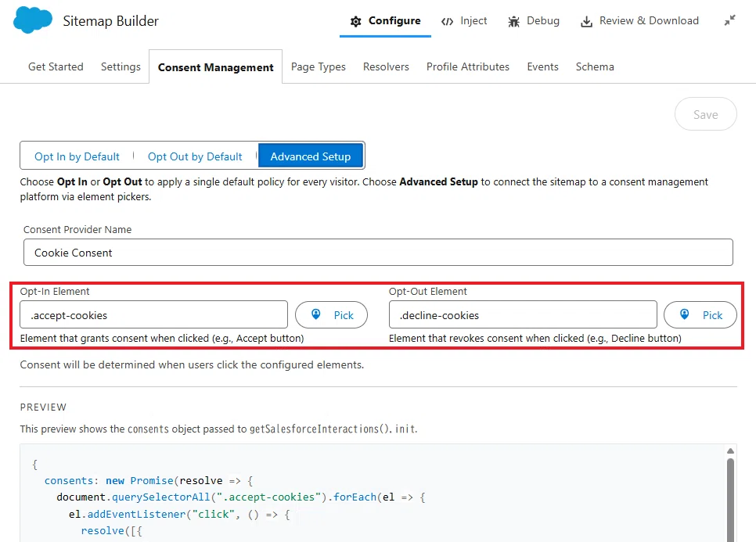756x542 pixels.
Task: Click the "resolve([{" code line
Action: coord(111,530)
